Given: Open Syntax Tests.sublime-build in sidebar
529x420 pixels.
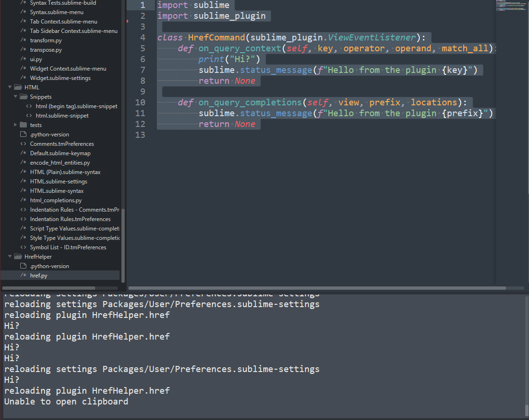Looking at the screenshot, I should 63,3.
